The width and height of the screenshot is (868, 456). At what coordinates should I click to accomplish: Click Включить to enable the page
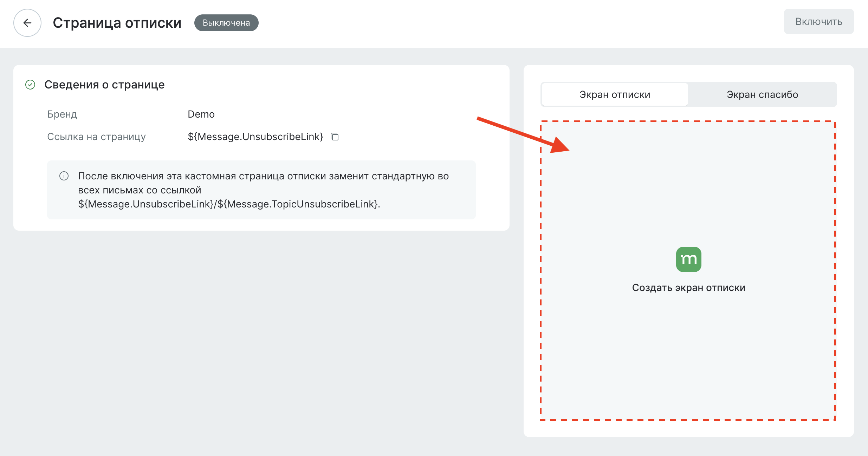[x=818, y=21]
